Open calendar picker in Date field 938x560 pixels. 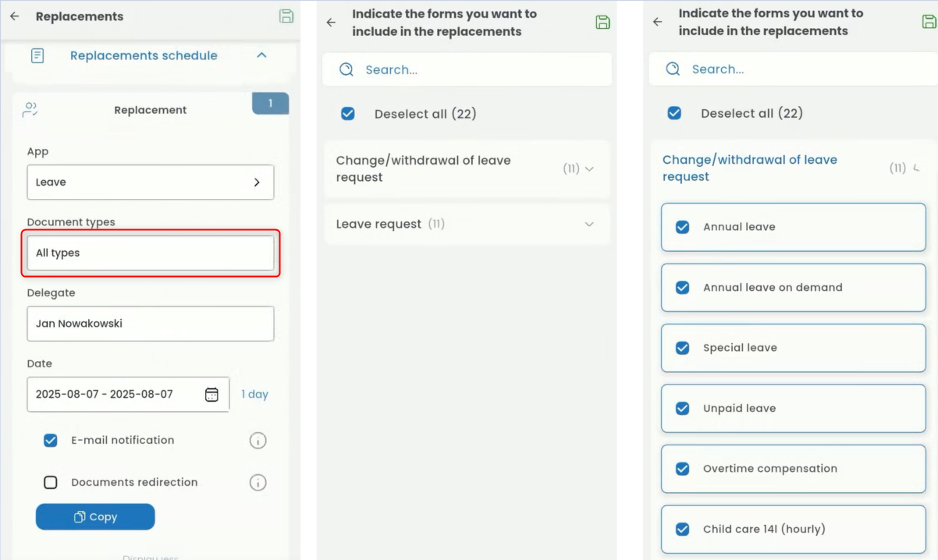tap(211, 395)
